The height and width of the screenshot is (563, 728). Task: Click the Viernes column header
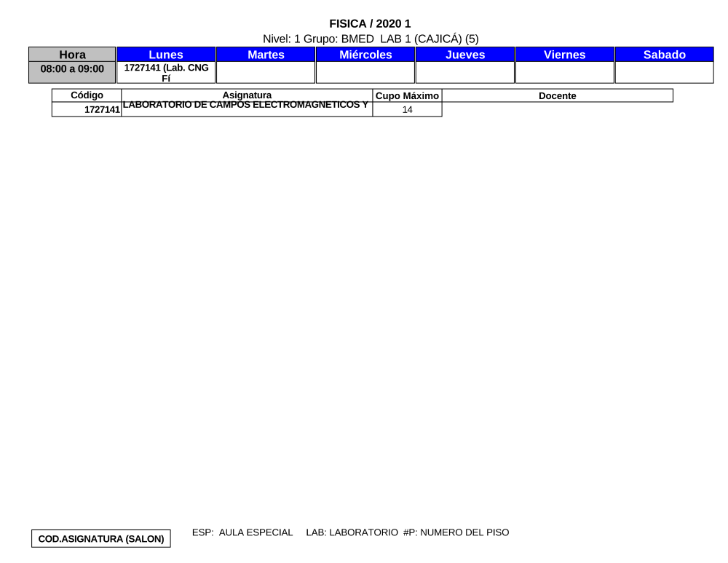(x=564, y=55)
